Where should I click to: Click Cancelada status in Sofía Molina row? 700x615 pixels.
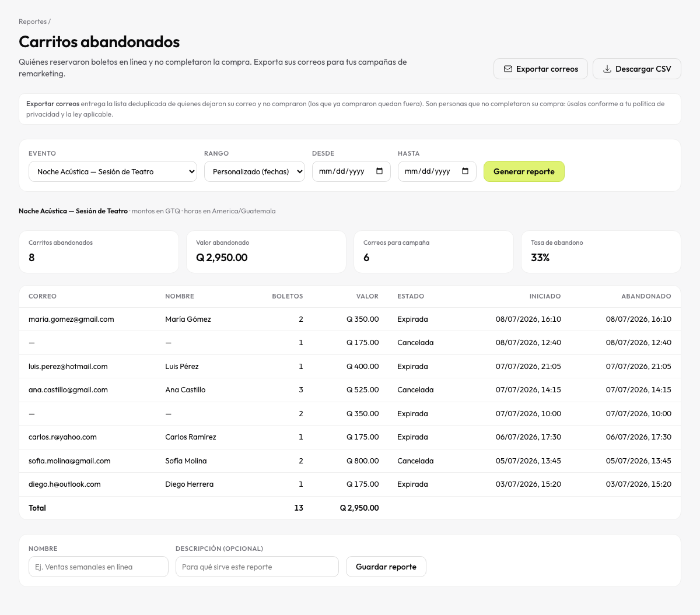coord(415,461)
